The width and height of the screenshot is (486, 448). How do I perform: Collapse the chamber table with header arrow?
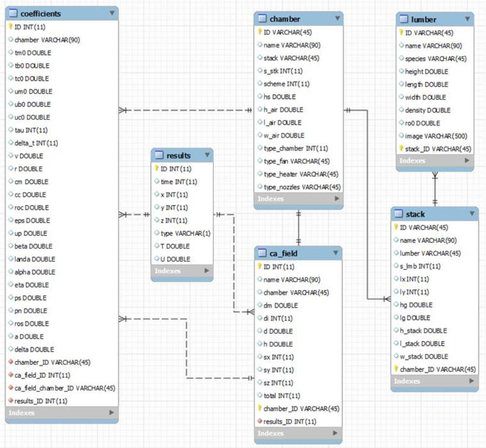336,19
